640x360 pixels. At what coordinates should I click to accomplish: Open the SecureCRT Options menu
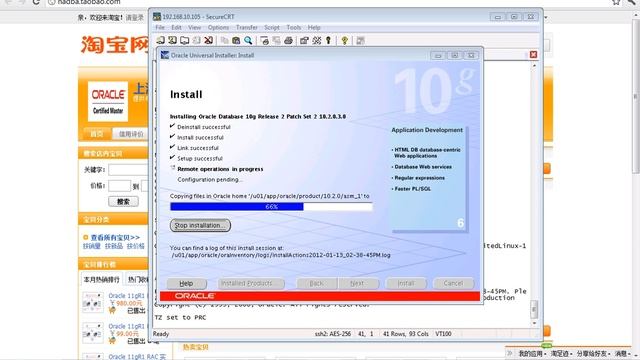coord(218,27)
